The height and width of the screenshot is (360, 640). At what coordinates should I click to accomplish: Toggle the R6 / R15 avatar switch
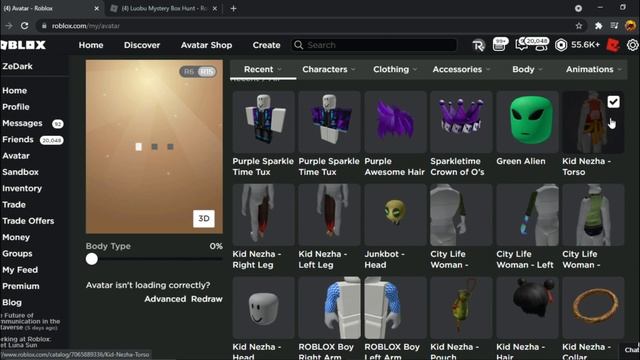(198, 72)
